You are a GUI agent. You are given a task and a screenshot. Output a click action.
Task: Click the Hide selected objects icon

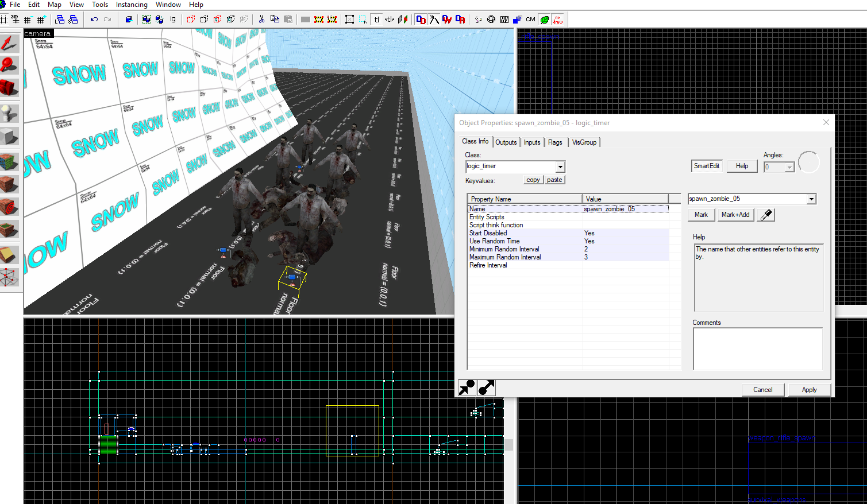coord(191,20)
